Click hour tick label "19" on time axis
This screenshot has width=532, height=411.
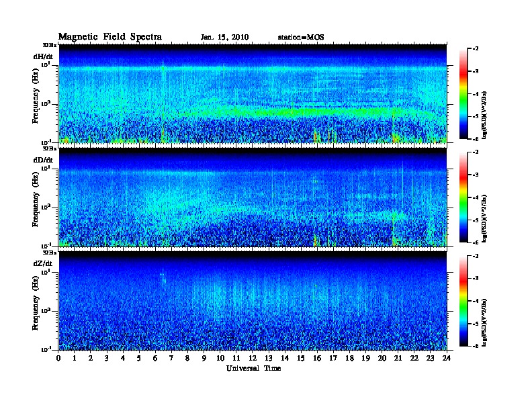[x=365, y=358]
